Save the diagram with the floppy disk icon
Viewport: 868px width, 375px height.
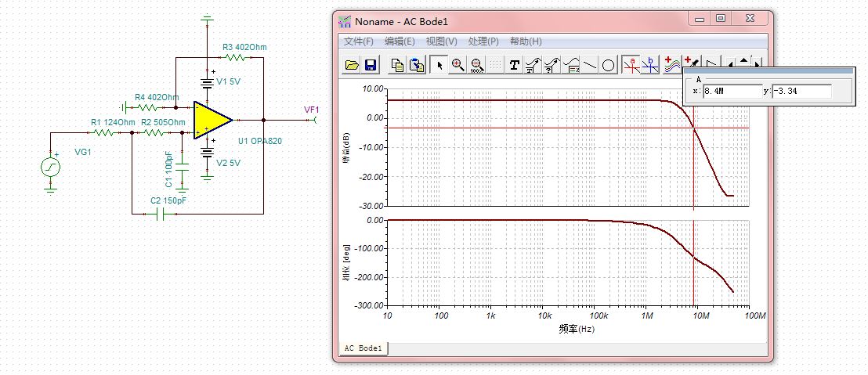tap(370, 65)
